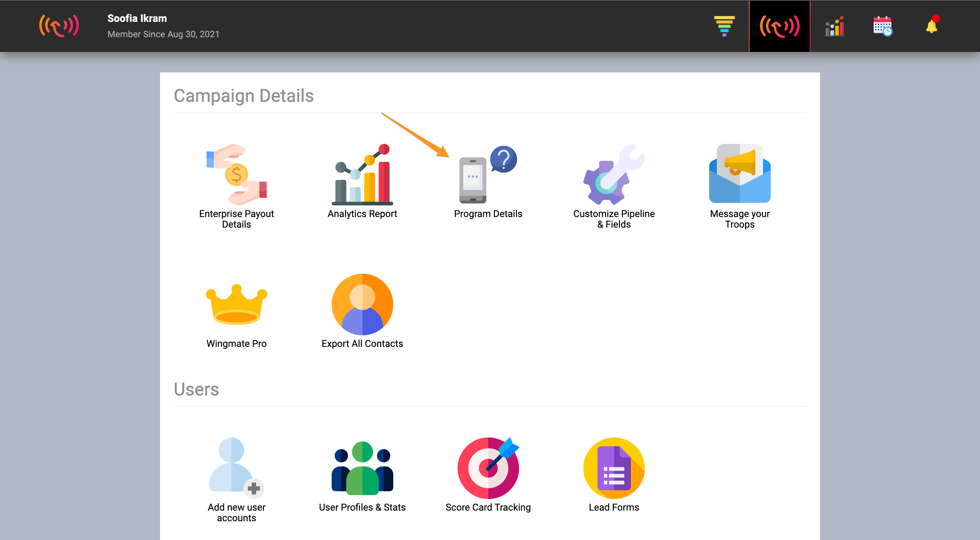This screenshot has height=540, width=980.
Task: Click the Users section heading
Action: coord(196,389)
